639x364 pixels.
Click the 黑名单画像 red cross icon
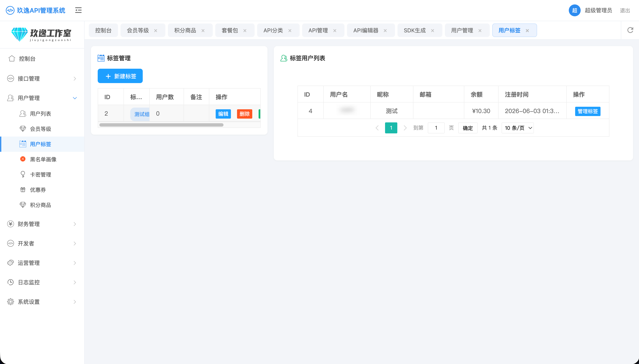[23, 159]
